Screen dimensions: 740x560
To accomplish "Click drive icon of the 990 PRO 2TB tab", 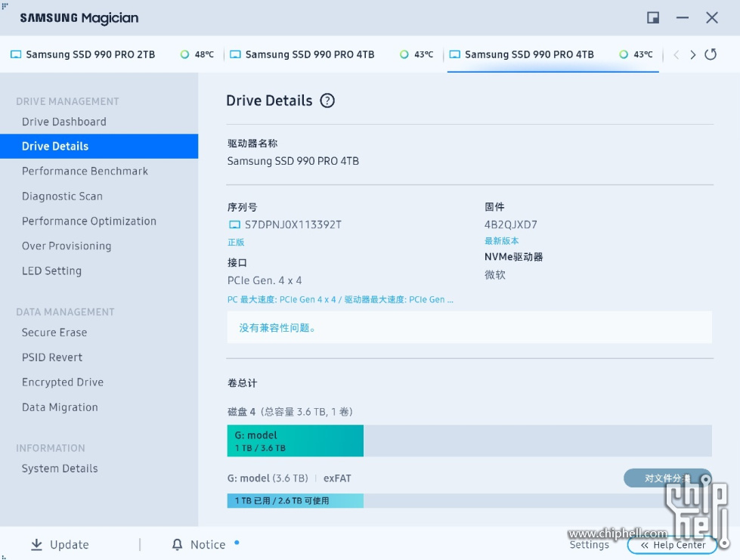I will [x=16, y=54].
